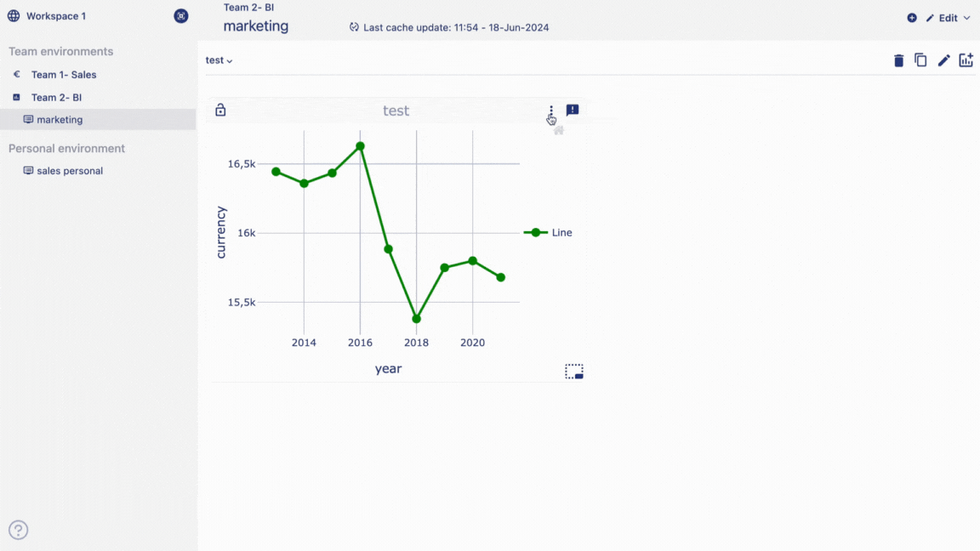Screen dimensions: 980x551
Task: Add a new chart to the dashboard
Action: coord(966,60)
